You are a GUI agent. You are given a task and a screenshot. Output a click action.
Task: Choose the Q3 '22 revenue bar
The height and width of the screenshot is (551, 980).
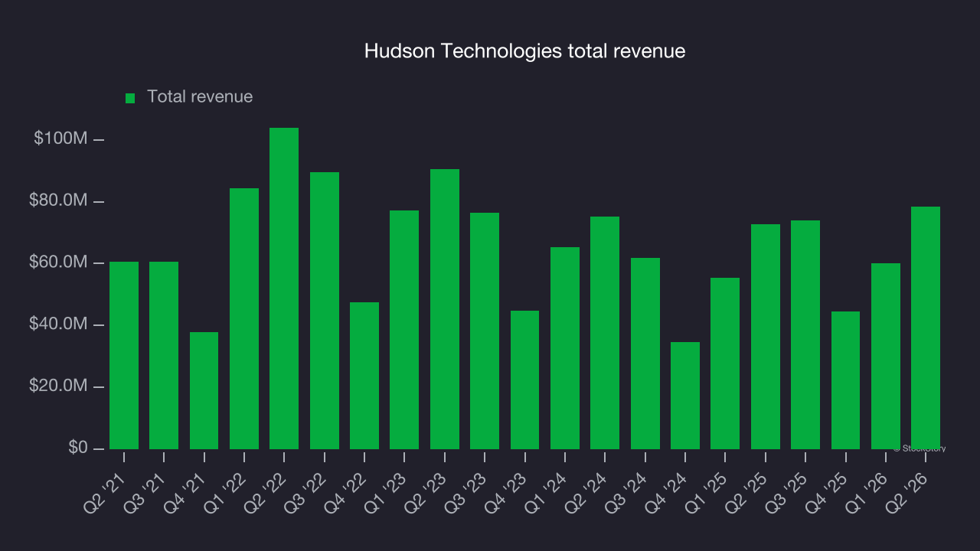coord(325,311)
